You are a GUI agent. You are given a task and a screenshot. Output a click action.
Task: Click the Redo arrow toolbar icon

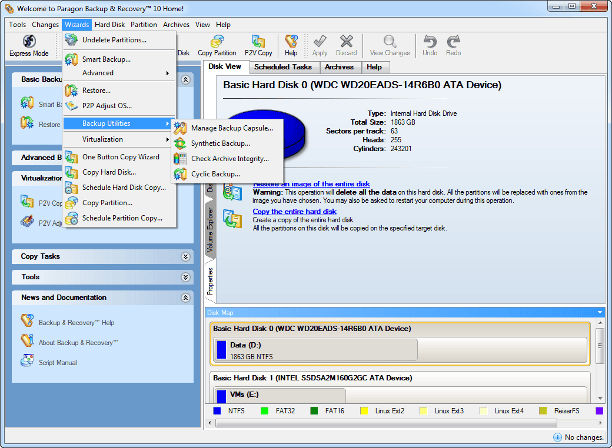(454, 41)
